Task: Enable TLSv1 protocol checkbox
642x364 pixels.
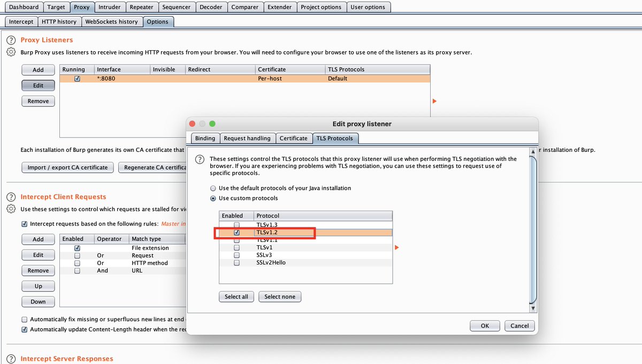Action: pos(236,247)
